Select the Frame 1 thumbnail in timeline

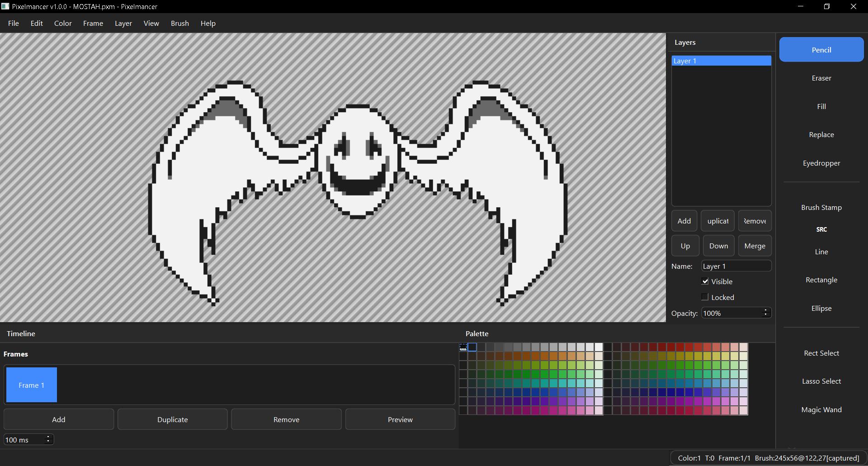pos(32,385)
